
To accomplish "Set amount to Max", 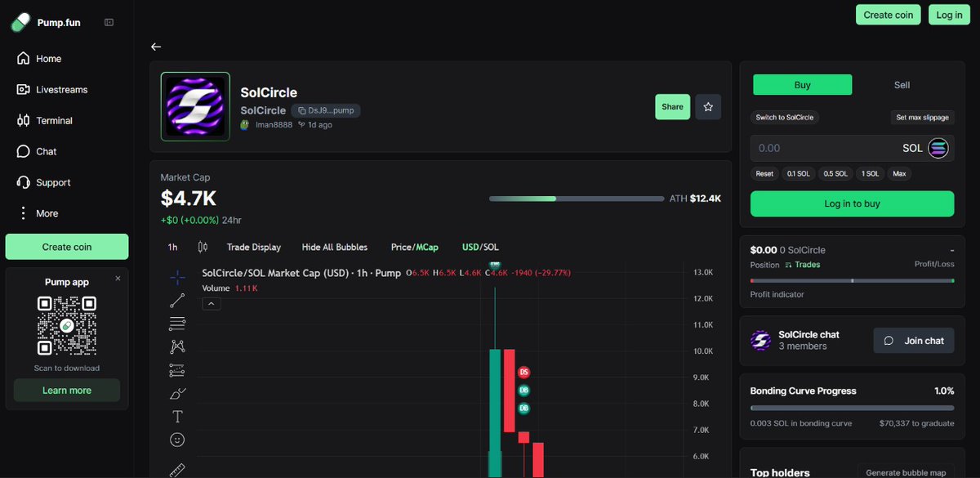I will 899,174.
